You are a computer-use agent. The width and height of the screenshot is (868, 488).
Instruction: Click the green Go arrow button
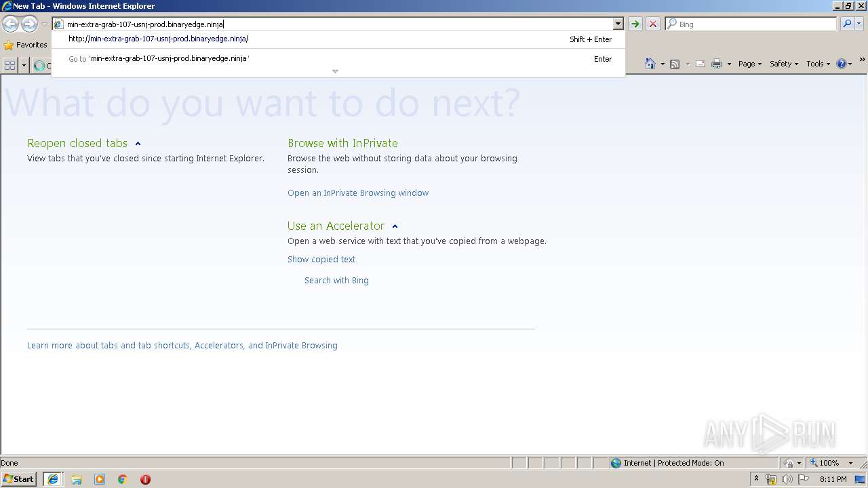coord(635,24)
